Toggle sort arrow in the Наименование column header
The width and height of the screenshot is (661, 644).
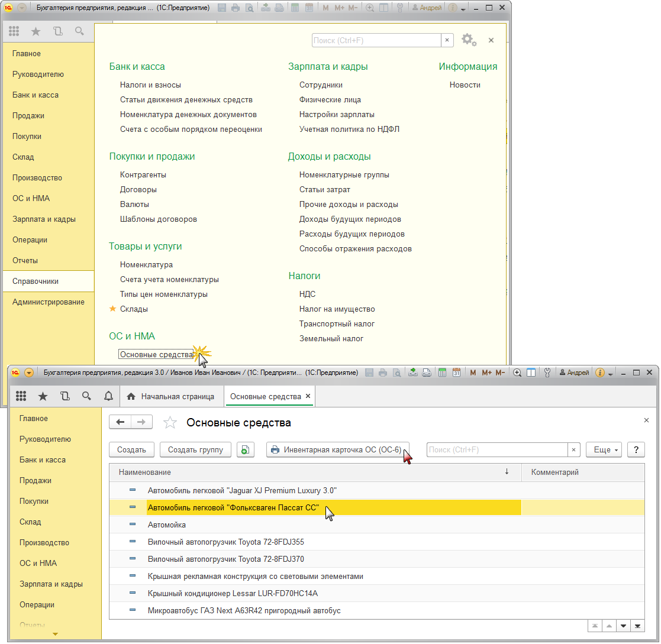[x=507, y=472]
